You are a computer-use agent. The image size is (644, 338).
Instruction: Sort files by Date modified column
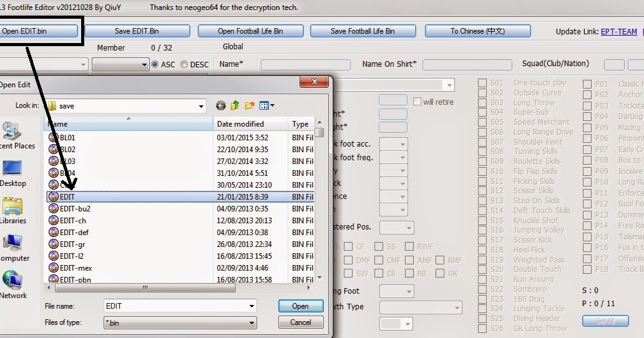point(250,124)
